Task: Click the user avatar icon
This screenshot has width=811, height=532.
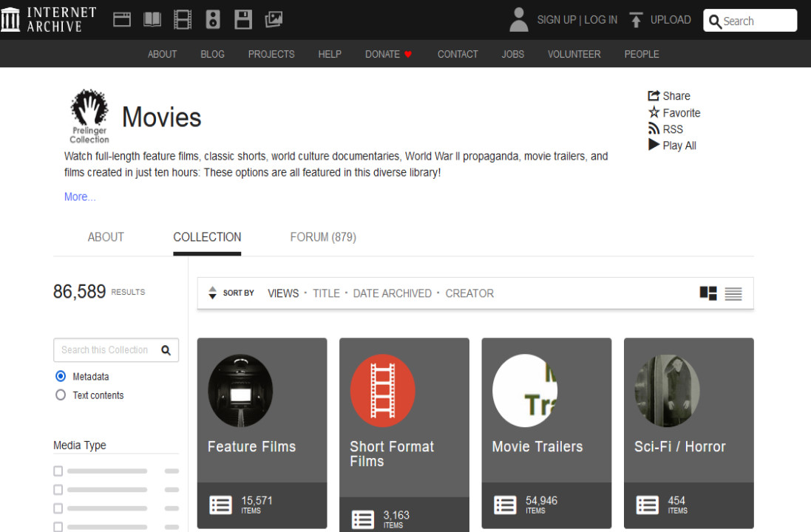Action: (519, 20)
